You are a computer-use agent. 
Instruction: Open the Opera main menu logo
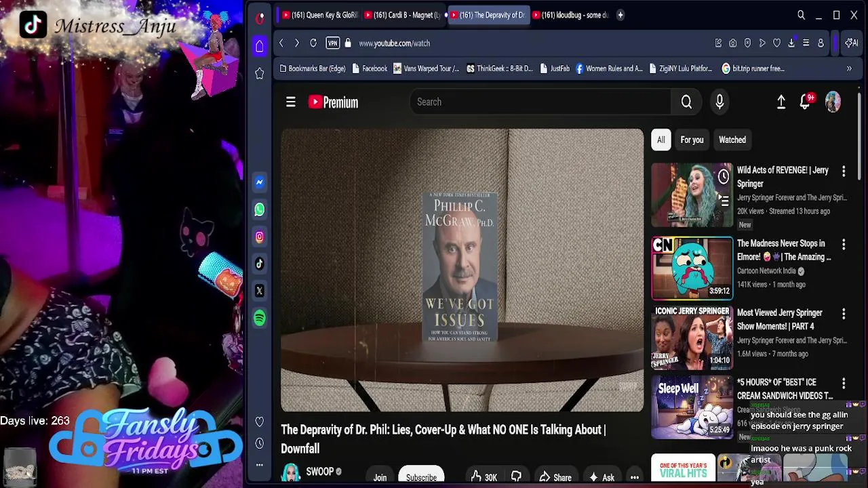click(260, 18)
